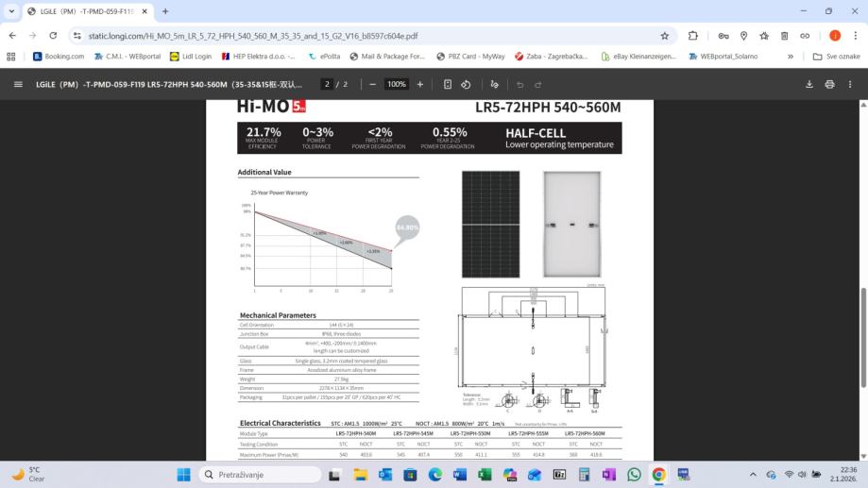Open the Booking.com bookmark
The height and width of the screenshot is (488, 868).
[59, 57]
